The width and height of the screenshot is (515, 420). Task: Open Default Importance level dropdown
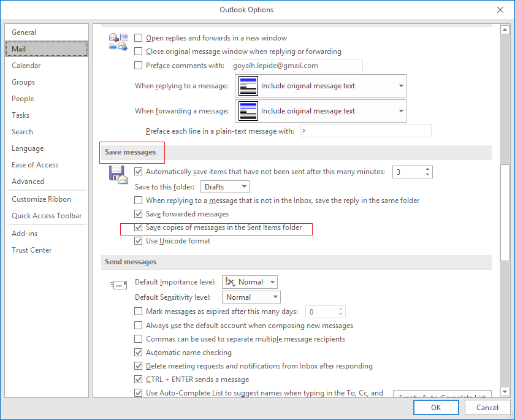250,282
